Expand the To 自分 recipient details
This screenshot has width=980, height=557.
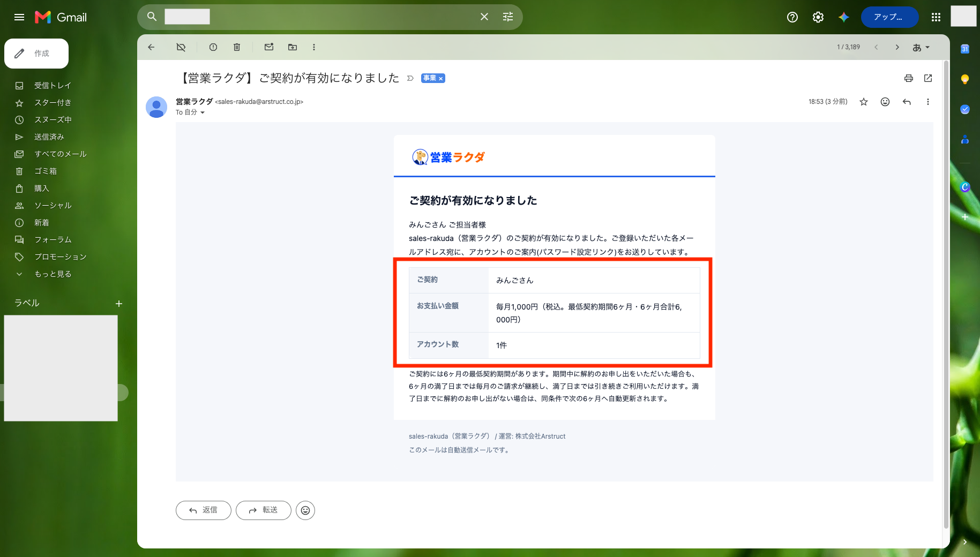[203, 112]
